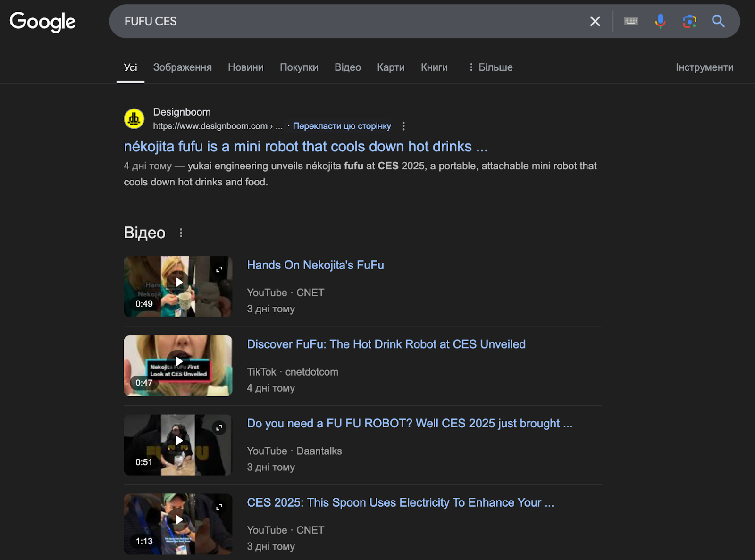The width and height of the screenshot is (755, 560).
Task: Click Перекласти цю сторінку link
Action: tap(342, 126)
